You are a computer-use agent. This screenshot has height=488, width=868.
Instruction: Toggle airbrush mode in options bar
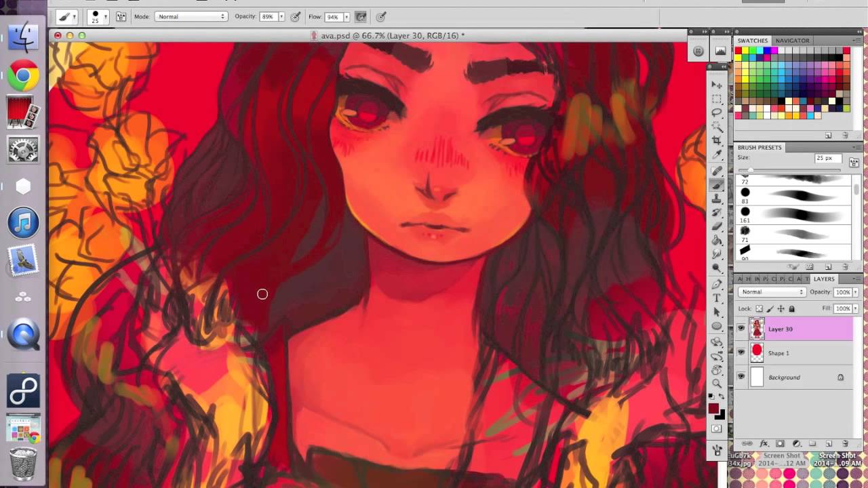361,16
